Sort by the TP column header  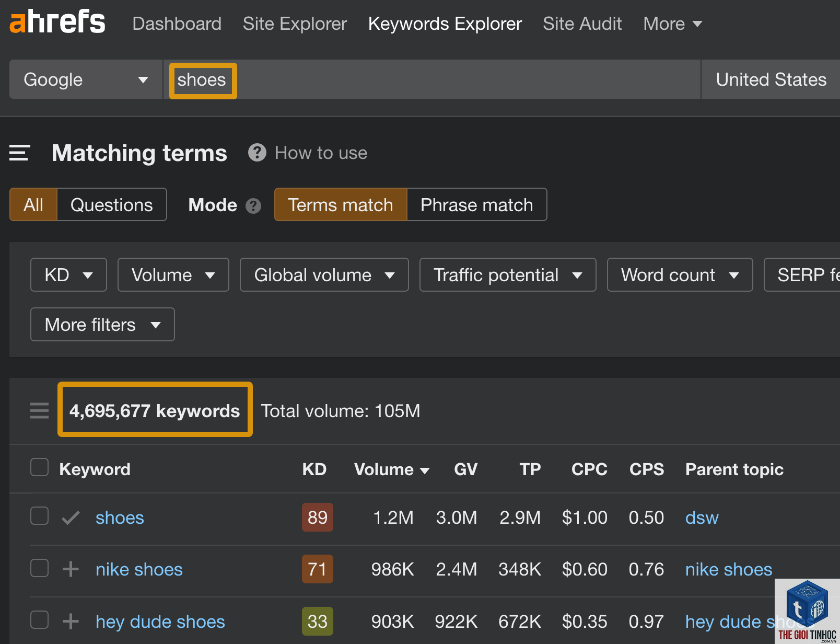click(530, 469)
